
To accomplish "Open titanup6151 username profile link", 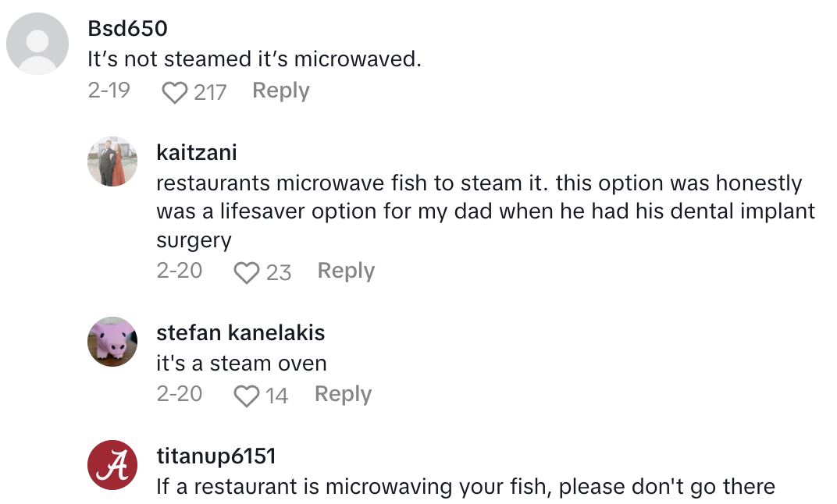I will pyautogui.click(x=216, y=456).
